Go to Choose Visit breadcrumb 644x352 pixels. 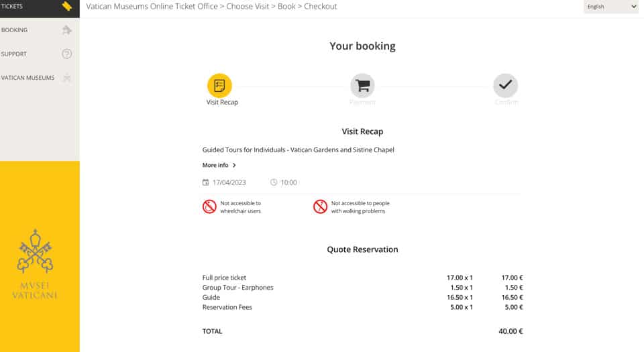coord(248,7)
